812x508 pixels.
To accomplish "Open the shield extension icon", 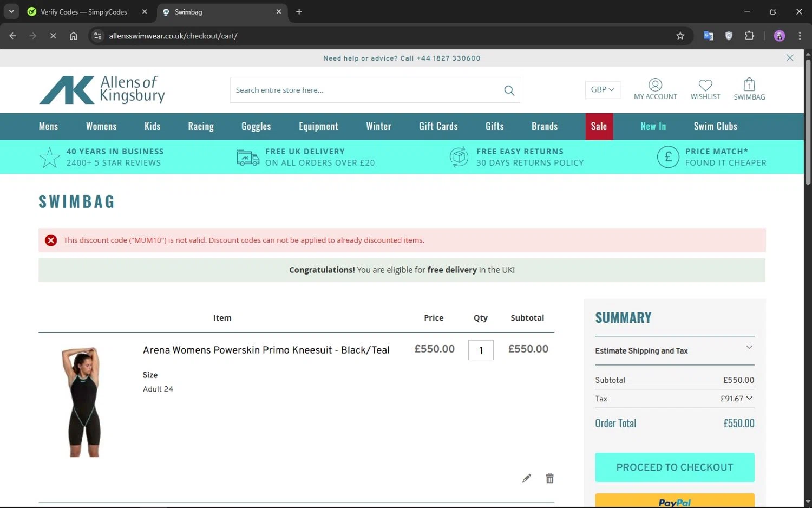I will point(729,36).
